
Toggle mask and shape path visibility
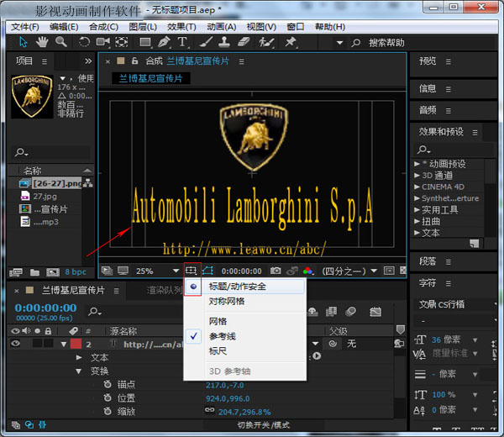point(207,271)
